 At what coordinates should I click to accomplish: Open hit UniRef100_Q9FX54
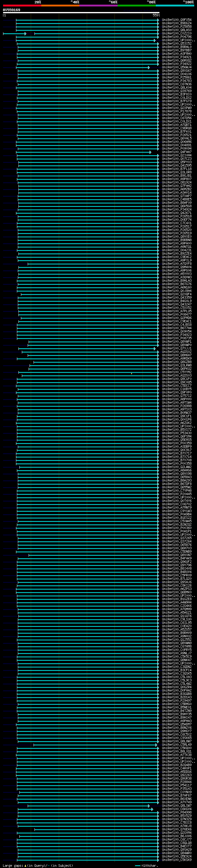(177, 20)
